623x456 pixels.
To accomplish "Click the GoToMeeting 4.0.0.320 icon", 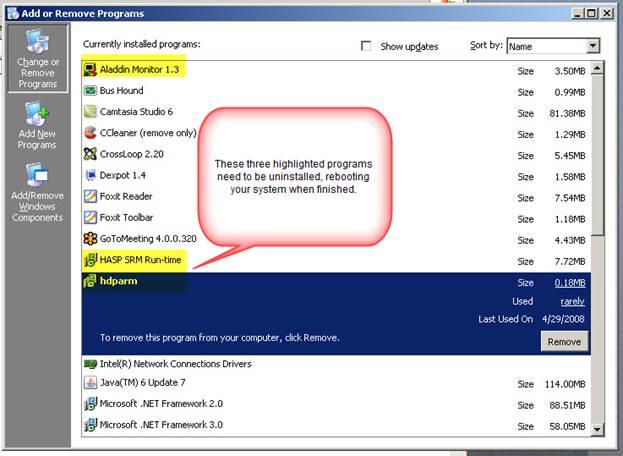I will pos(90,238).
